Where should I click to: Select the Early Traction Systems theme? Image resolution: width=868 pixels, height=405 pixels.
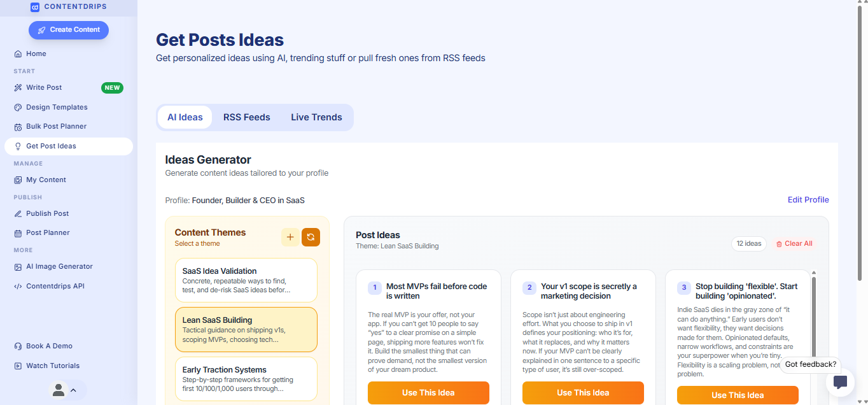[246, 379]
